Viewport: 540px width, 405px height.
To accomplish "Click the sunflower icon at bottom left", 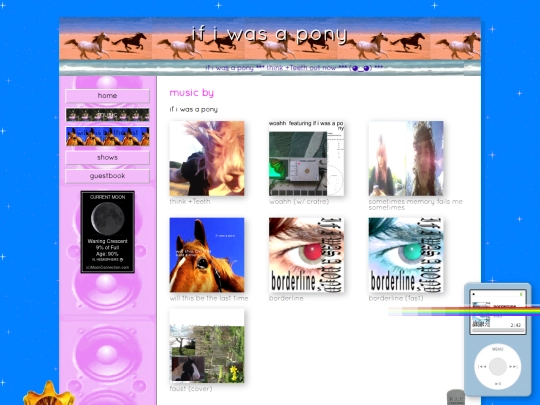I will 49,394.
